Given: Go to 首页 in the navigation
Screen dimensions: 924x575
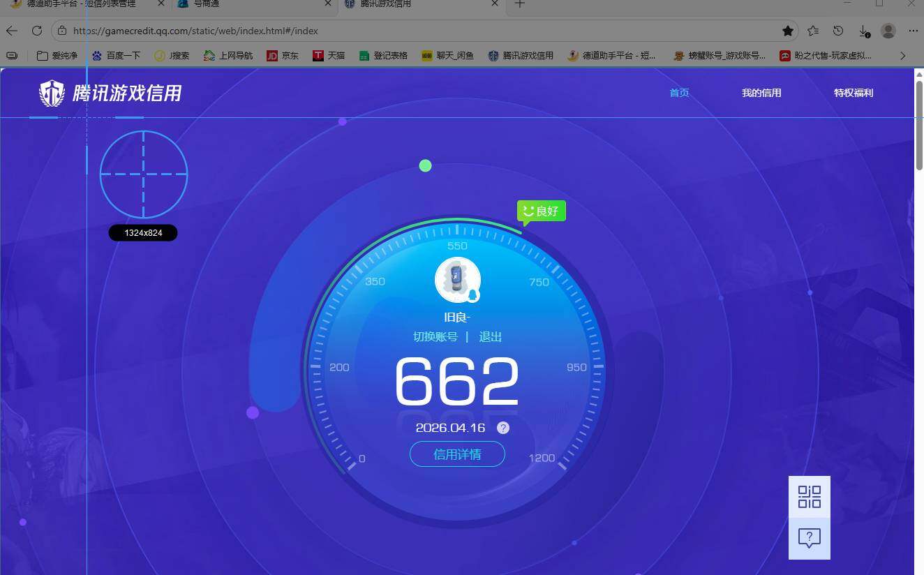Looking at the screenshot, I should 679,93.
